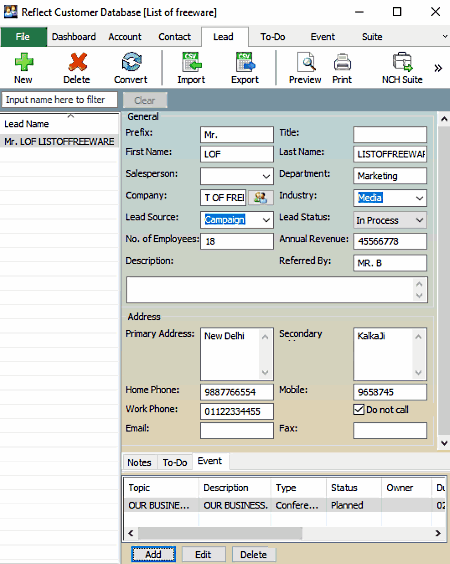Select the Event bottom tab
Image resolution: width=450 pixels, height=564 pixels.
(x=210, y=461)
